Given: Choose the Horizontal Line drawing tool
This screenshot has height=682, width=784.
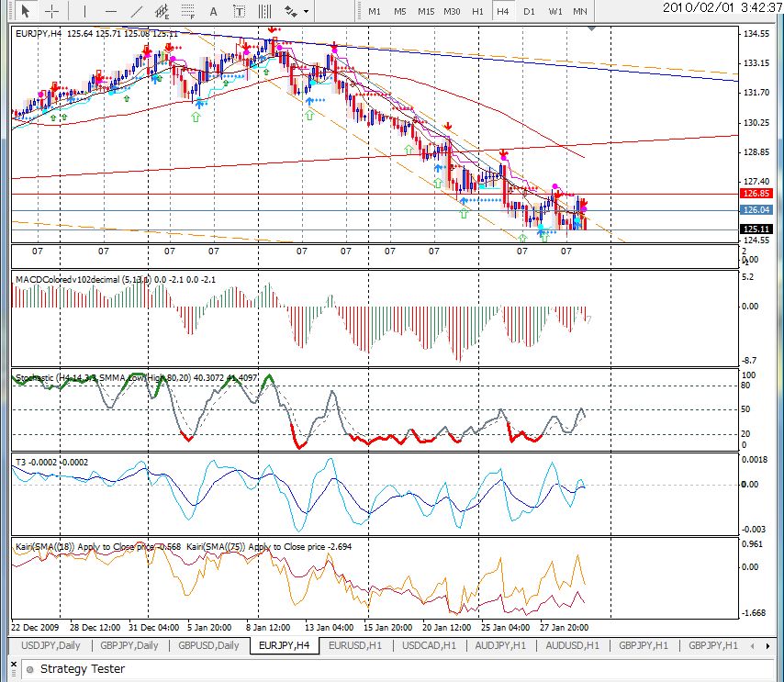Looking at the screenshot, I should (x=111, y=11).
